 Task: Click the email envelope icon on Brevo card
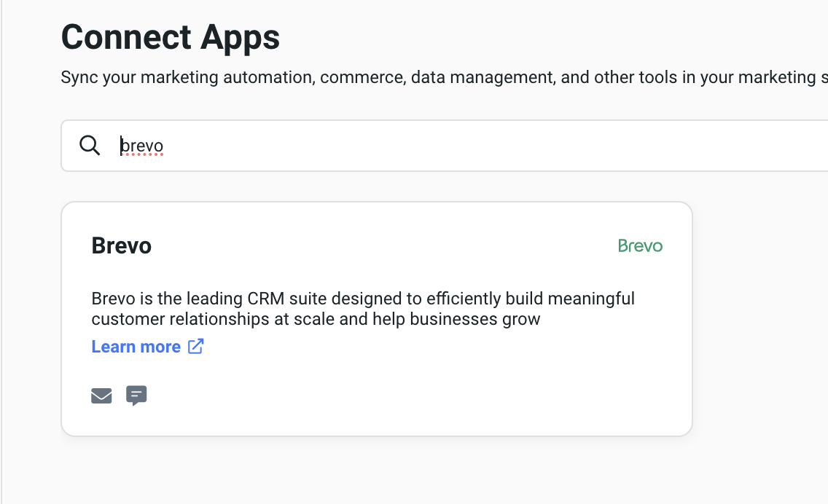click(101, 395)
